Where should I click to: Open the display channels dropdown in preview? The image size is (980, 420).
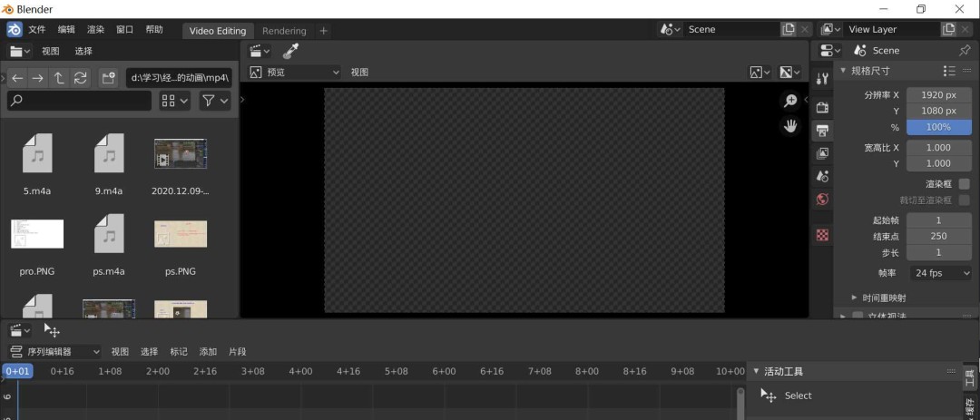pos(760,73)
